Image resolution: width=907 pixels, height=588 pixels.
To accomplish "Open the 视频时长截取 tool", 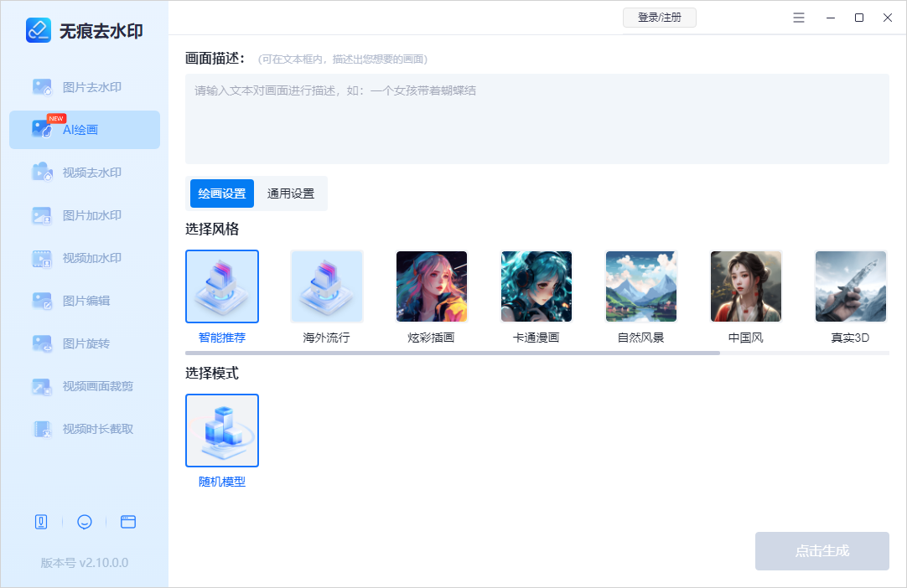I will (84, 429).
